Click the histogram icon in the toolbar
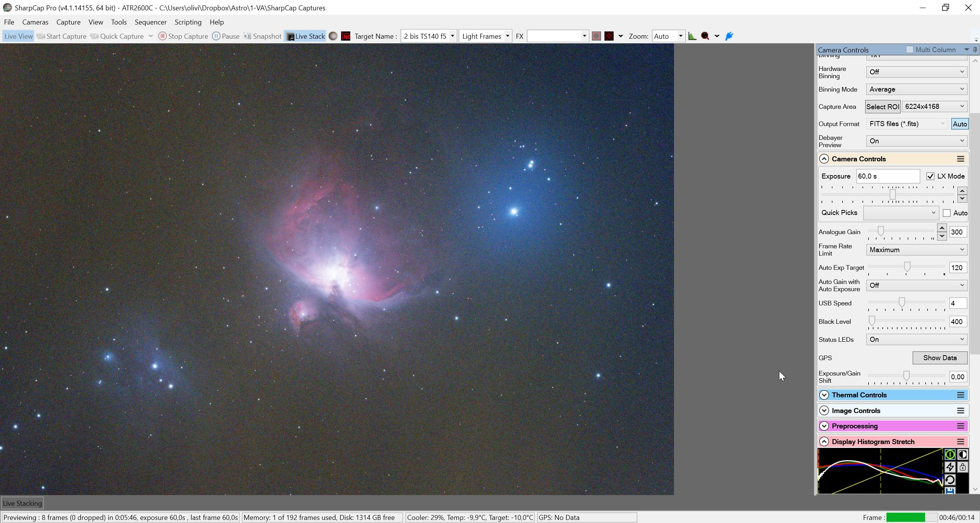This screenshot has height=523, width=980. pyautogui.click(x=692, y=36)
